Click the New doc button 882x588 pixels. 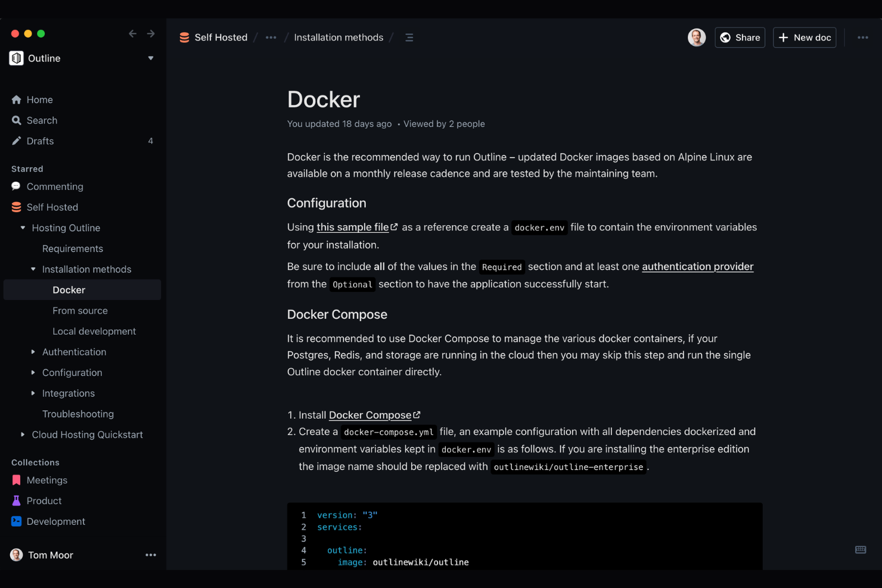pos(805,38)
